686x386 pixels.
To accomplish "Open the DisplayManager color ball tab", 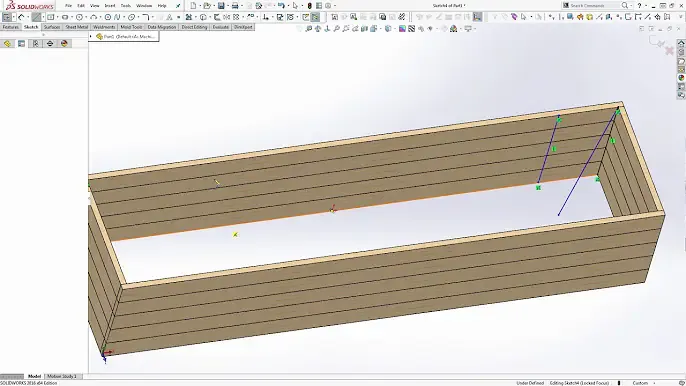I will pyautogui.click(x=64, y=43).
